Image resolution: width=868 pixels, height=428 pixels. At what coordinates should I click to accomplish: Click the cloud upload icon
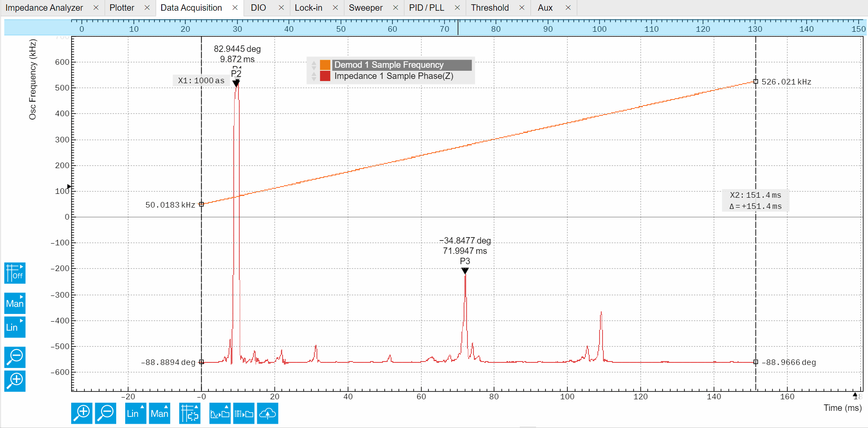click(268, 413)
